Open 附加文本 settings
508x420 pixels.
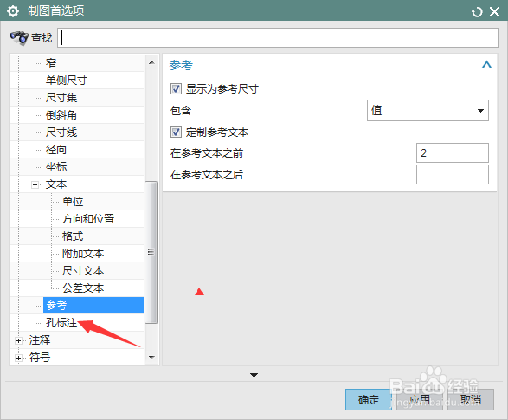pos(83,254)
